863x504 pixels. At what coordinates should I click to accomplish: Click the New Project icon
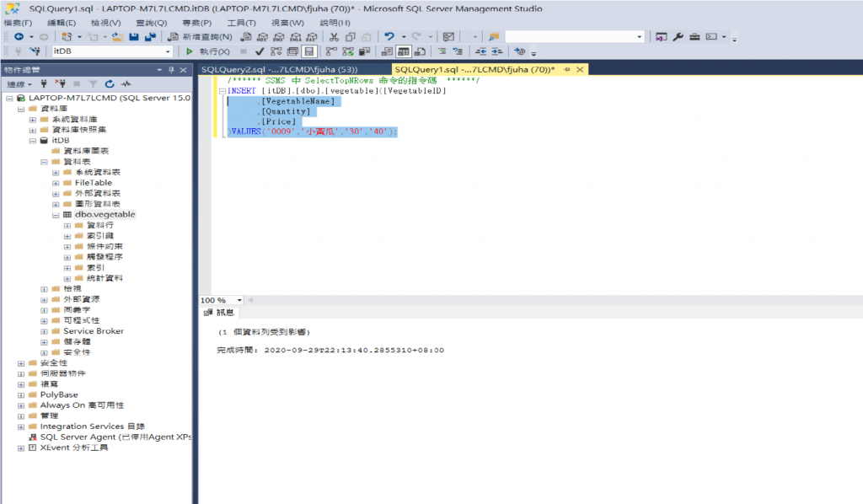tap(67, 37)
